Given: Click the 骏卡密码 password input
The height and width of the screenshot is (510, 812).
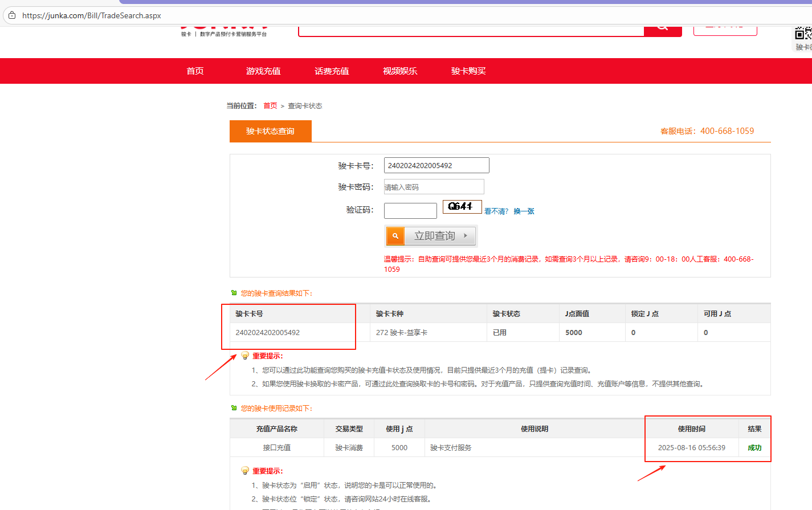Looking at the screenshot, I should coord(434,187).
